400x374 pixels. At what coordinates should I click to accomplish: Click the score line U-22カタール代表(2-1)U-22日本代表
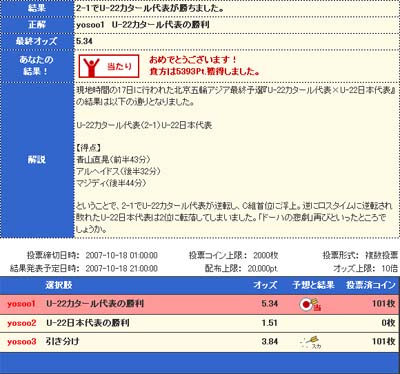coord(144,125)
